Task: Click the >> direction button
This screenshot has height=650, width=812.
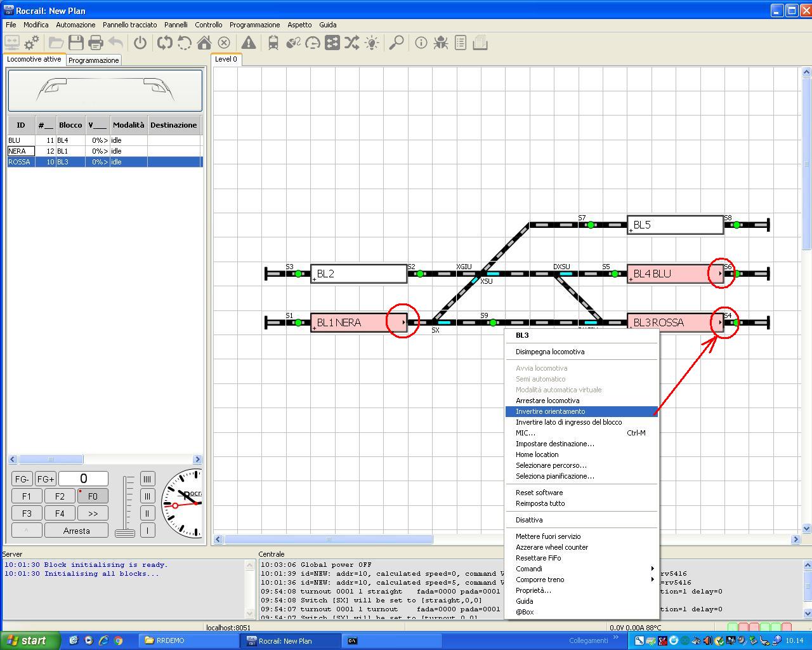Action: tap(93, 514)
